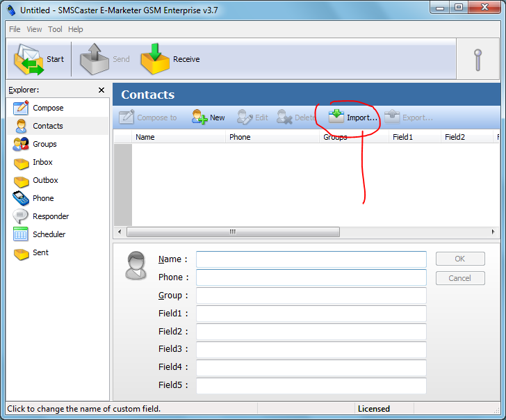Click the scrollbar left arrow

coord(120,232)
